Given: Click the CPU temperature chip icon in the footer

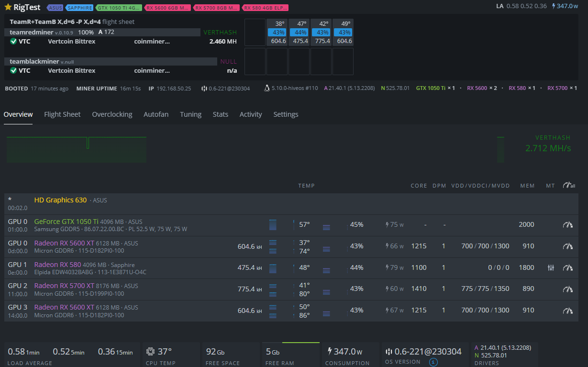Looking at the screenshot, I should tap(150, 351).
